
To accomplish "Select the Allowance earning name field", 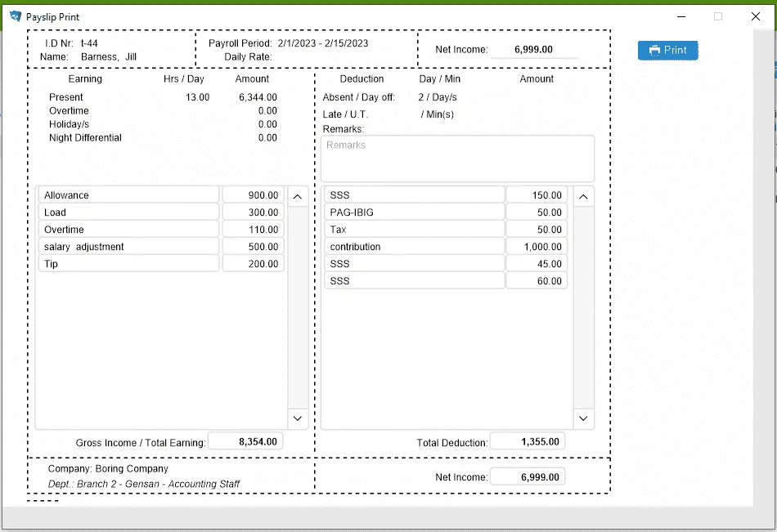I will coord(129,195).
